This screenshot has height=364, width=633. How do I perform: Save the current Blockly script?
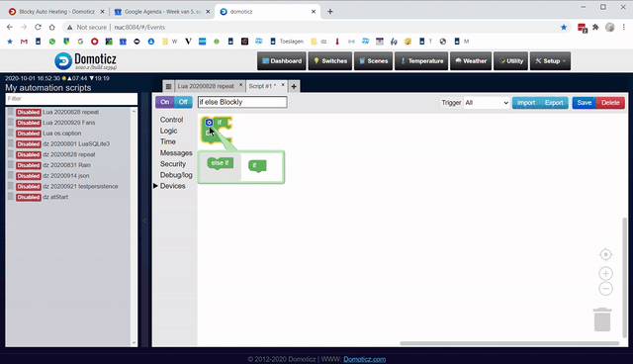(x=585, y=103)
